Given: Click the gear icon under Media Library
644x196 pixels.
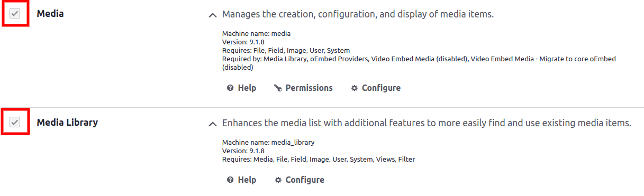Looking at the screenshot, I should pyautogui.click(x=278, y=180).
